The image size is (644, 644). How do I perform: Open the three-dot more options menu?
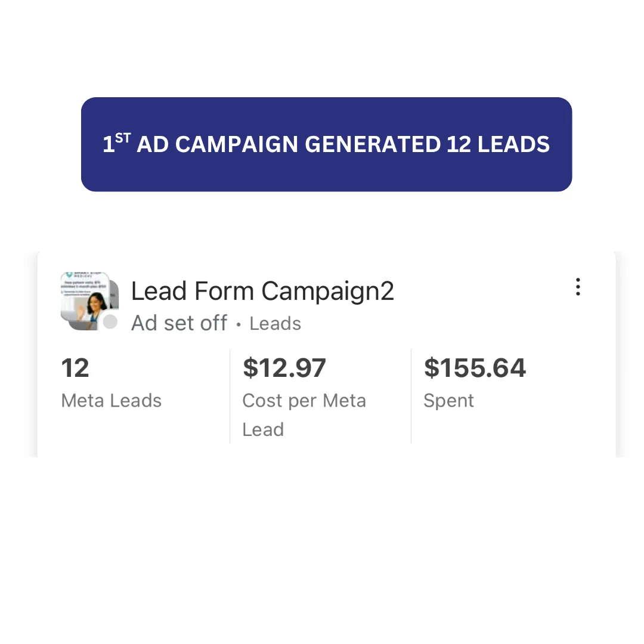tap(577, 287)
